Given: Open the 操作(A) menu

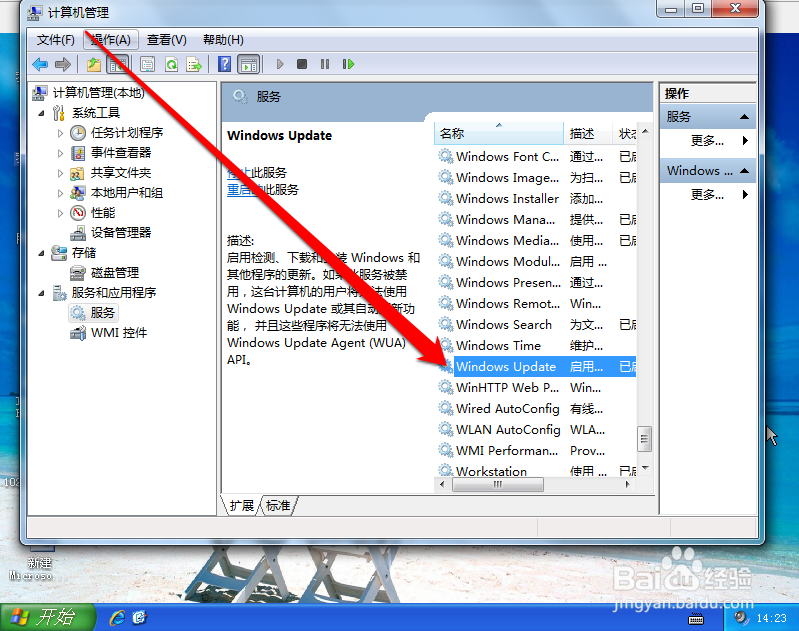Looking at the screenshot, I should coord(111,40).
